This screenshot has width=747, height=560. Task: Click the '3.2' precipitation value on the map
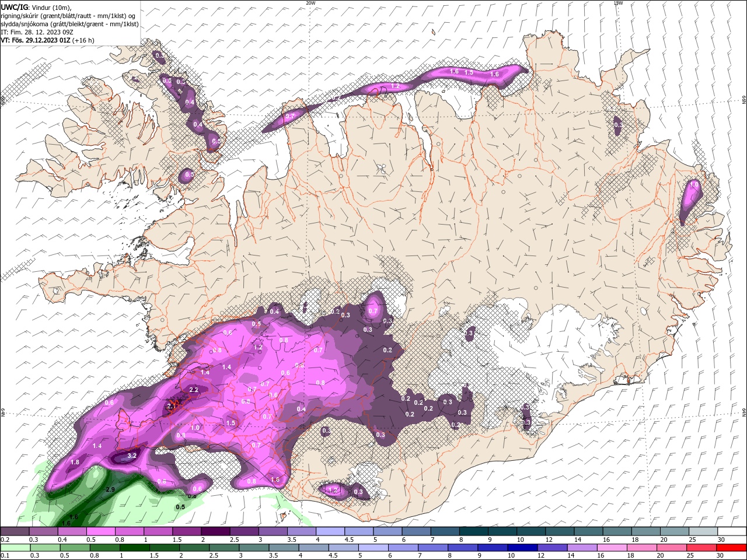[x=132, y=456]
